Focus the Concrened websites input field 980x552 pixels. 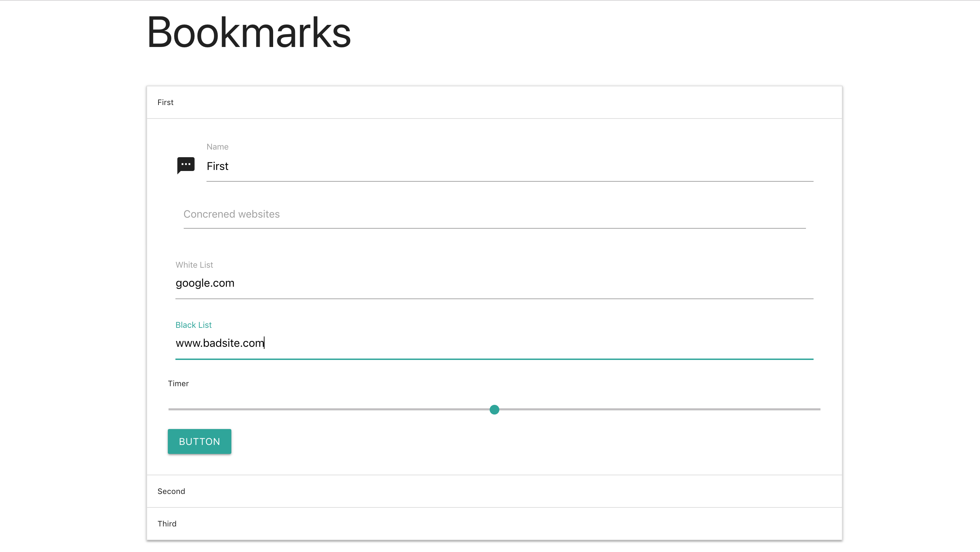494,214
